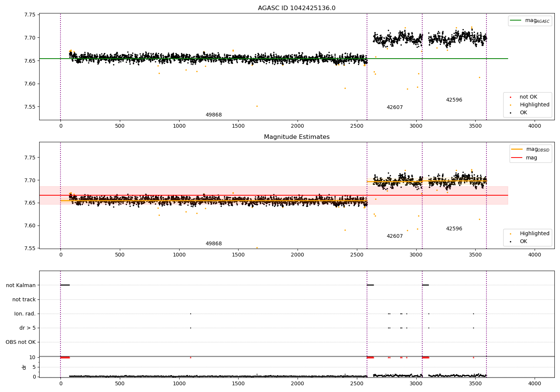Click the 42596 label in top plot
Viewport: 560px width, 392px height.
coord(454,100)
